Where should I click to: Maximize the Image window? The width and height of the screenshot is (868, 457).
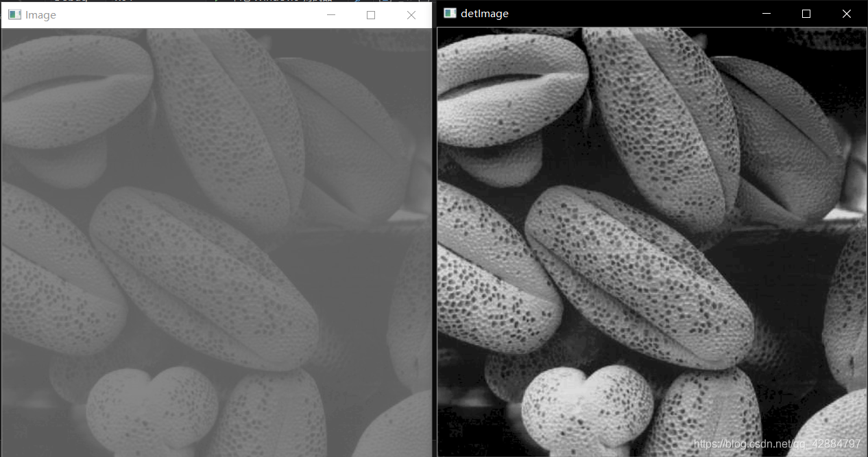371,15
